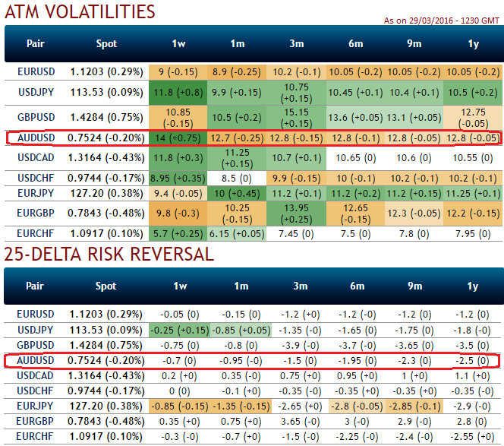
Task: Click the 1w header in Risk Reversal table
Action: point(180,286)
